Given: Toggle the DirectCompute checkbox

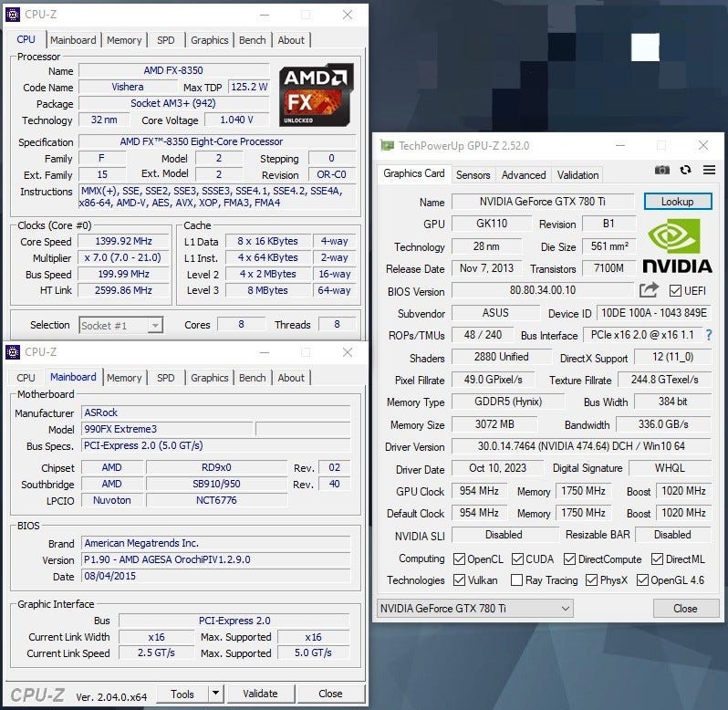Looking at the screenshot, I should [569, 559].
